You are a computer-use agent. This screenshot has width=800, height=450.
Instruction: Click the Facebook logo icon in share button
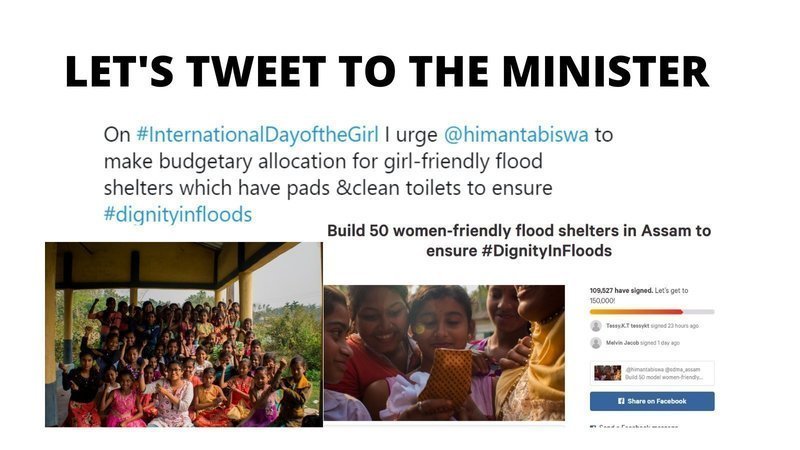[x=623, y=401]
